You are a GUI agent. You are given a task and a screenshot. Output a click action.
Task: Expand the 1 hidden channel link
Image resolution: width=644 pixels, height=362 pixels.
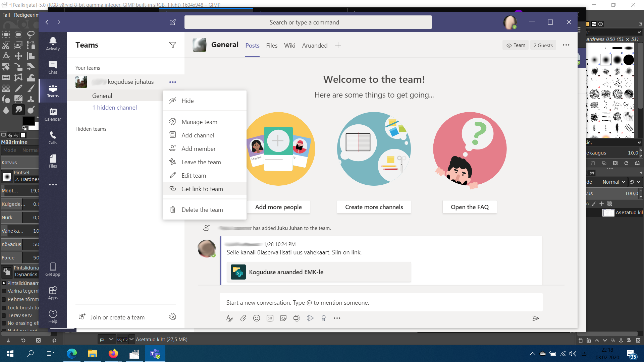click(114, 108)
